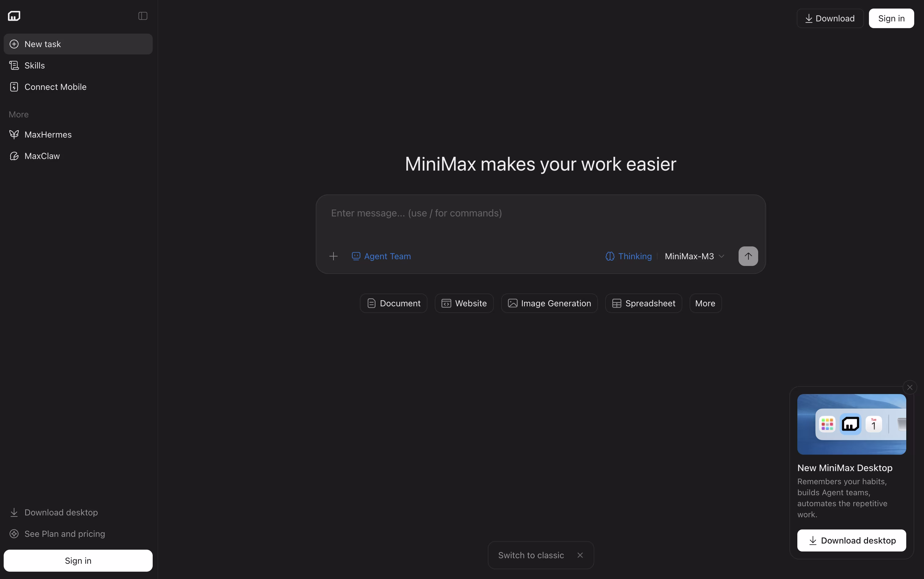Click the MiniMax Desktop promo thumbnail
This screenshot has width=924, height=579.
(x=851, y=424)
